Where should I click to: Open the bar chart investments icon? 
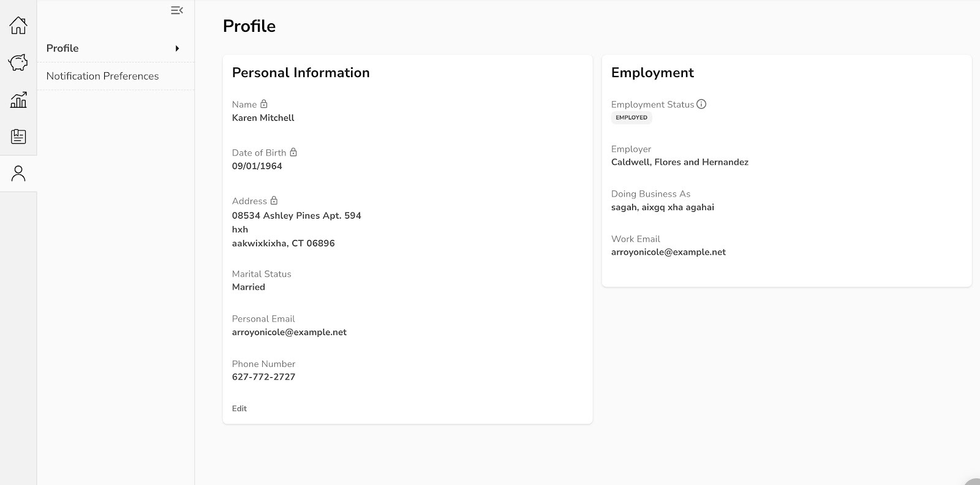(18, 100)
